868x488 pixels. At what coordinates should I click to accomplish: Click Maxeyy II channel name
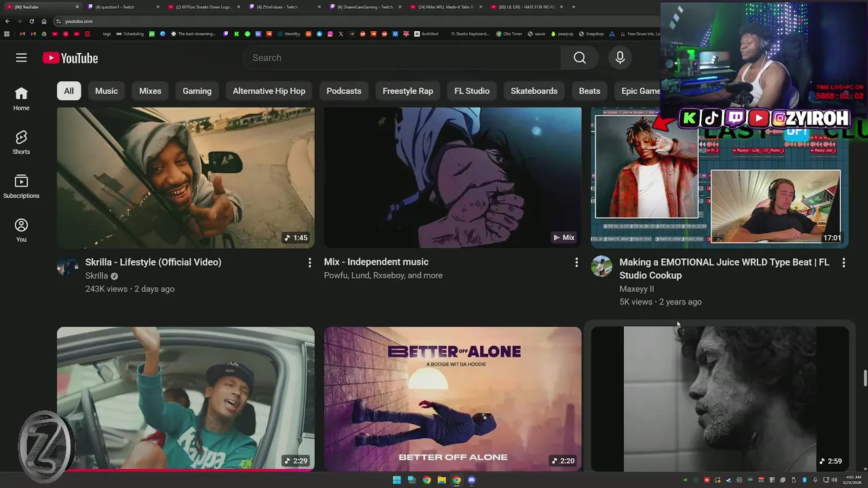point(637,289)
